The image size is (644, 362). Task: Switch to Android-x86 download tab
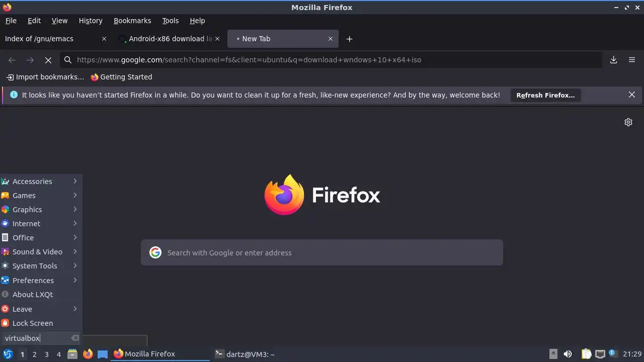click(170, 39)
